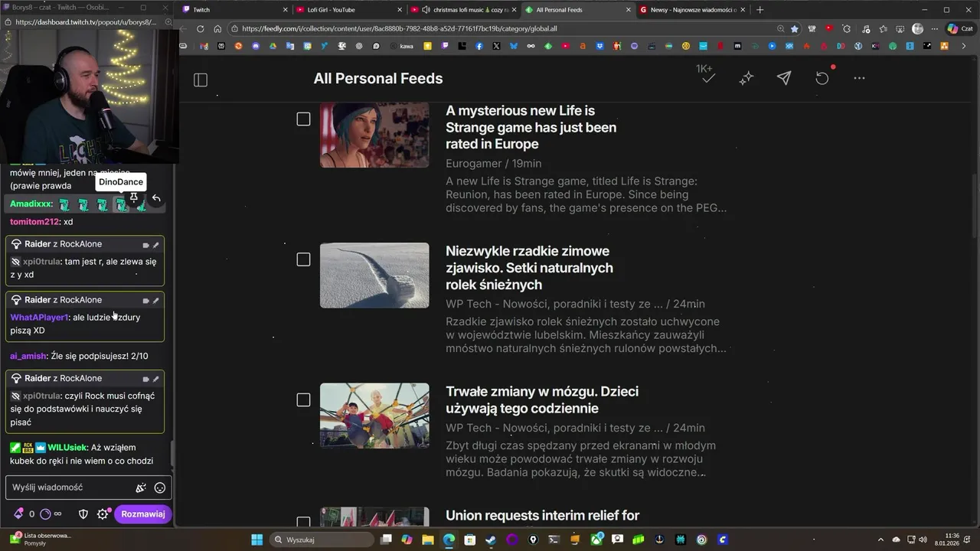Open browser settings and more menu
Viewport: 980px width, 551px height.
point(936,29)
